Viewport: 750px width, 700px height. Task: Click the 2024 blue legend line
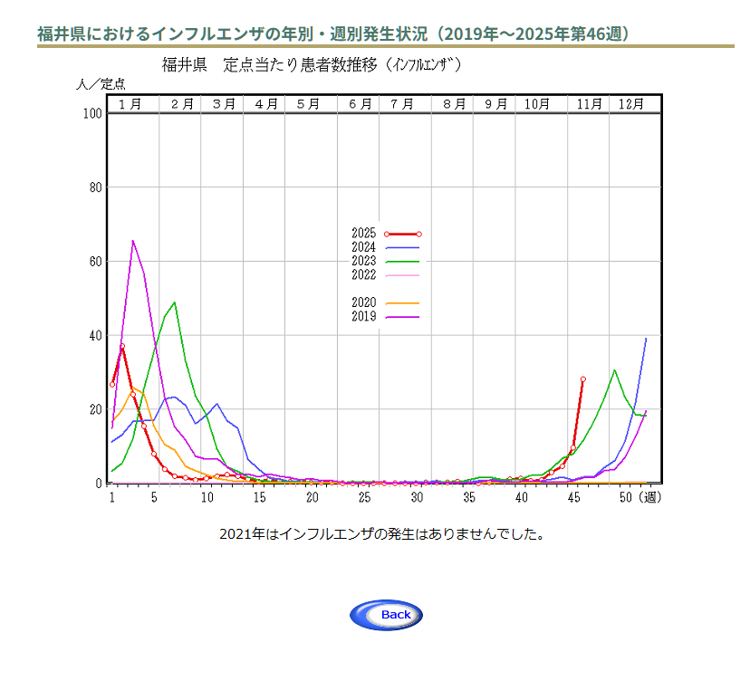402,247
